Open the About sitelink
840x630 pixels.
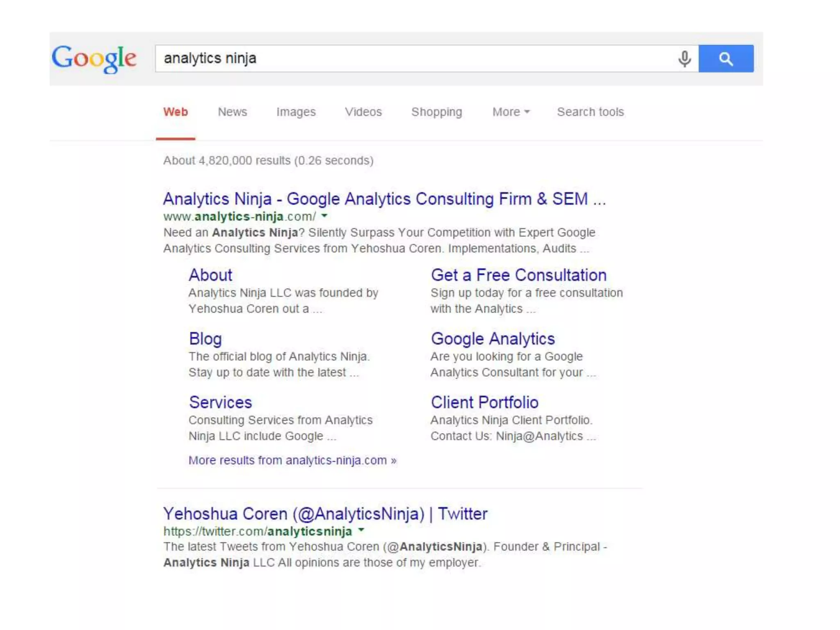click(210, 275)
